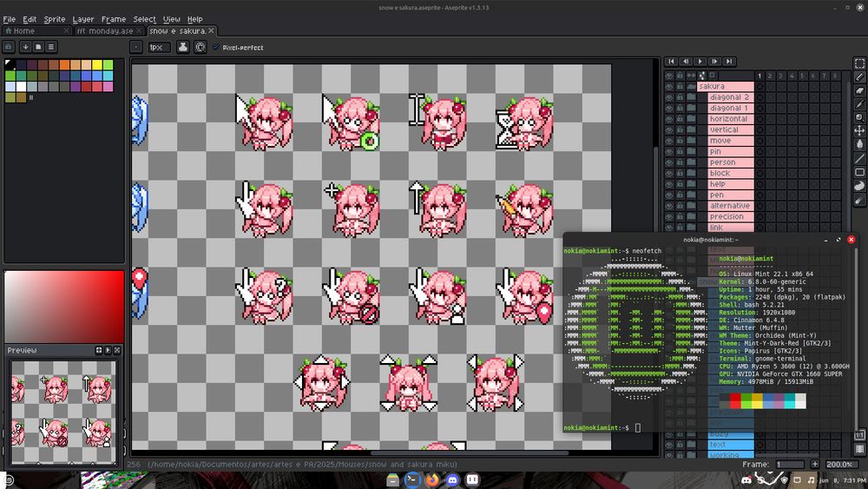Select frame 1 header in timeline
This screenshot has height=489, width=868.
759,76
